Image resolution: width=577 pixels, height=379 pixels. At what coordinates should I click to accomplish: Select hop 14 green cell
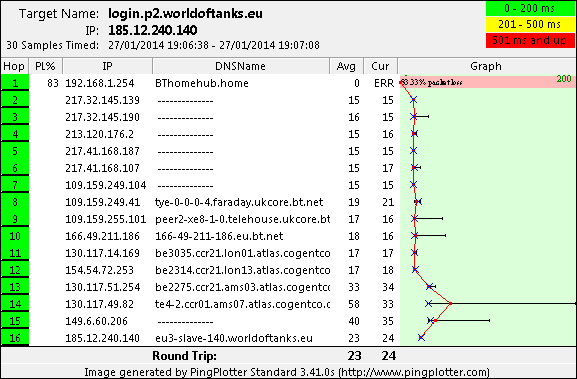pos(15,304)
